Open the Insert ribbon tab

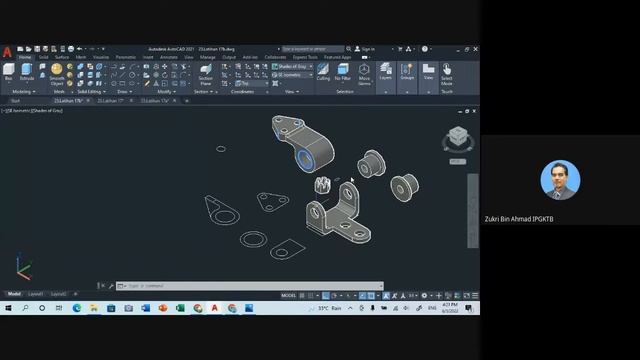(148, 58)
